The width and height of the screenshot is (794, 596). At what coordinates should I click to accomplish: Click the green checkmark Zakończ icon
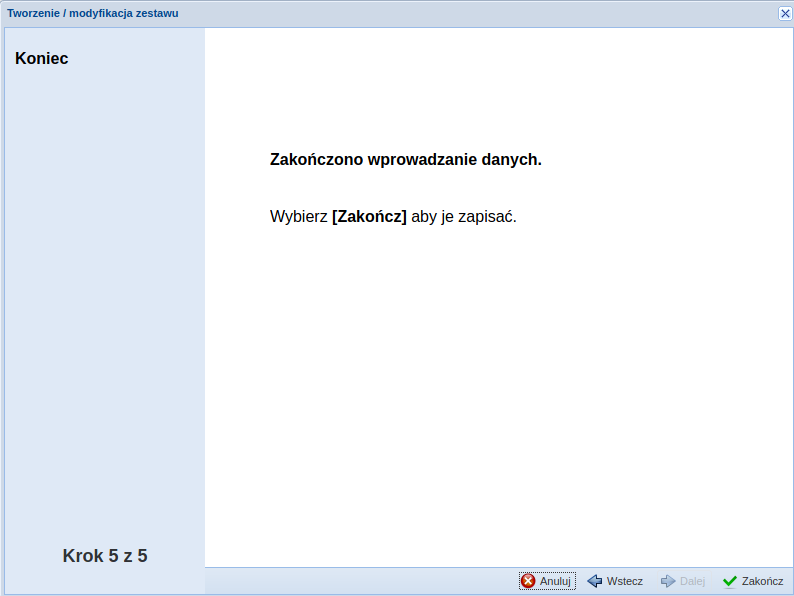tap(730, 581)
